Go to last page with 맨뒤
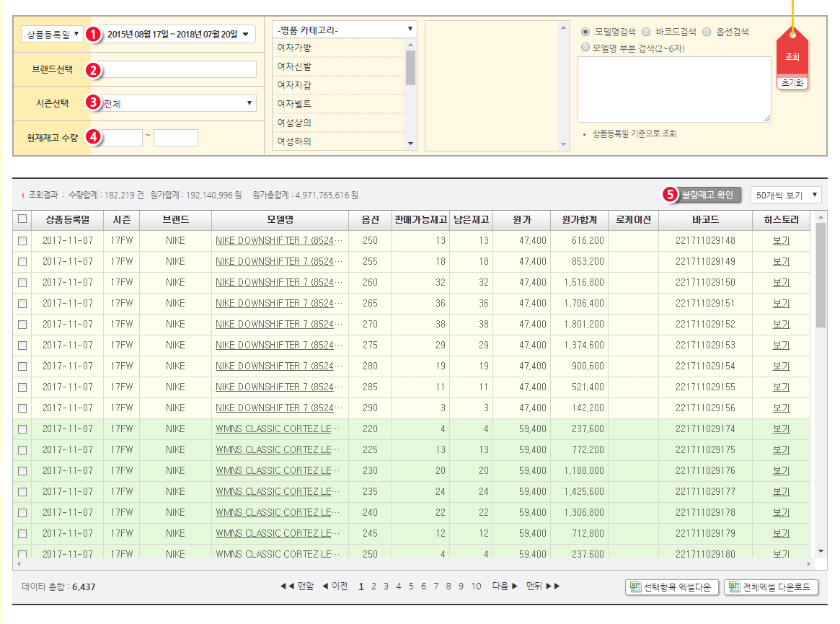840x624 pixels. (543, 586)
